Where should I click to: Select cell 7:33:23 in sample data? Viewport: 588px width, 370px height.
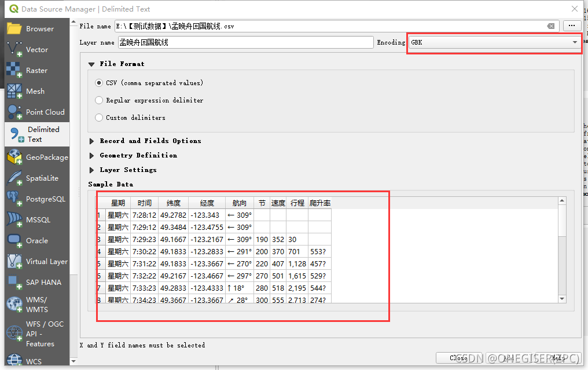[x=144, y=288]
